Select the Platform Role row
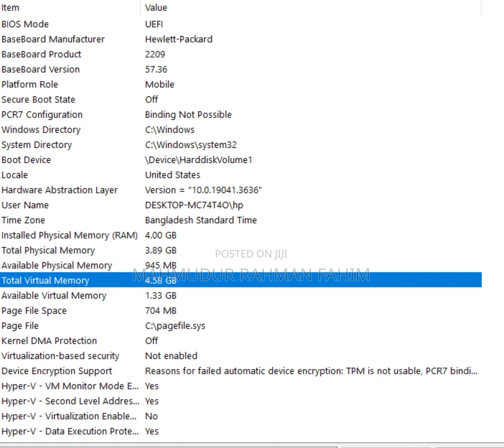504x448 pixels. tap(30, 84)
